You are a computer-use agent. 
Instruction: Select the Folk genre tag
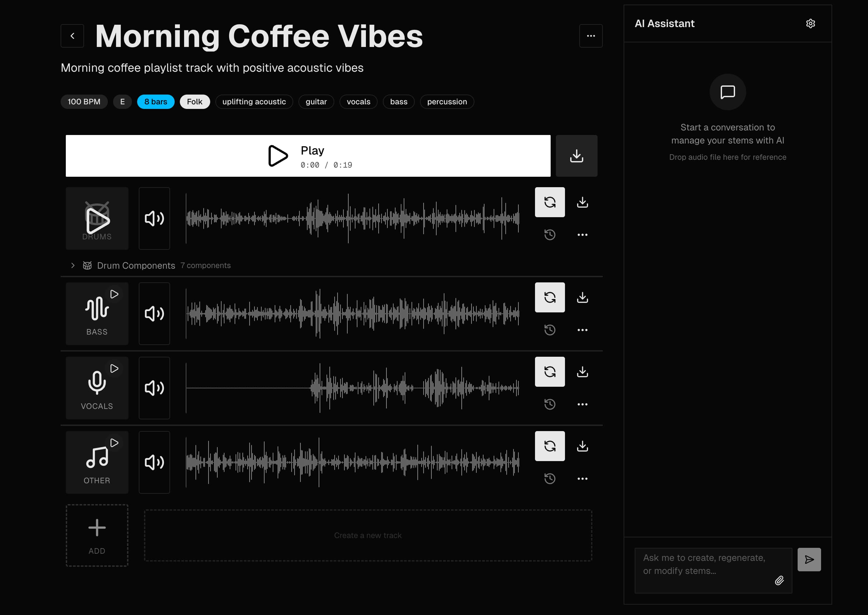(x=195, y=101)
